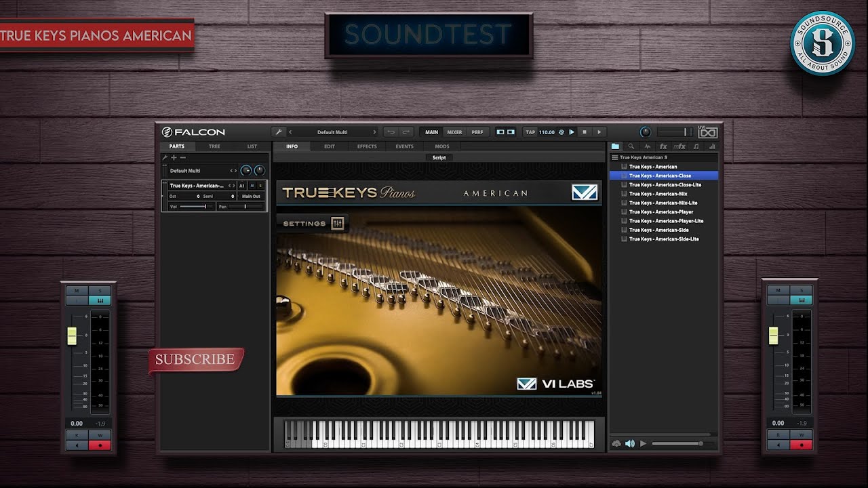Open the search magnifier tab
The width and height of the screenshot is (868, 488).
tap(631, 146)
